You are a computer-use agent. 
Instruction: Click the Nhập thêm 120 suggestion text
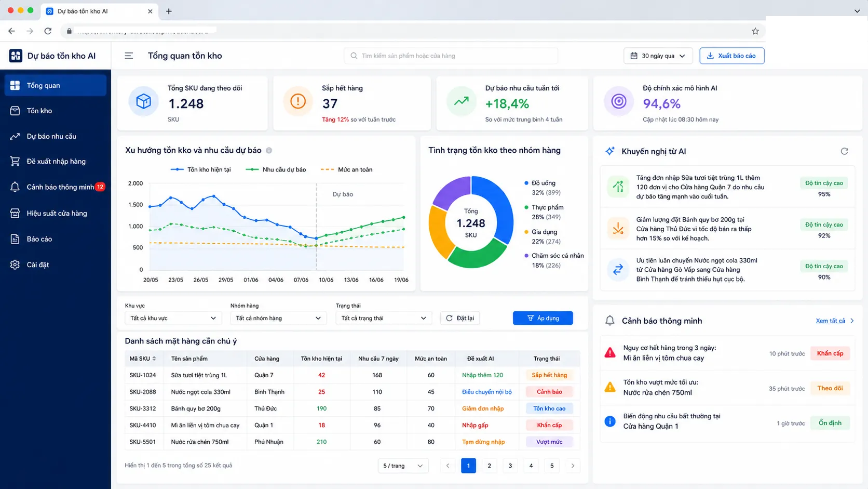point(483,375)
